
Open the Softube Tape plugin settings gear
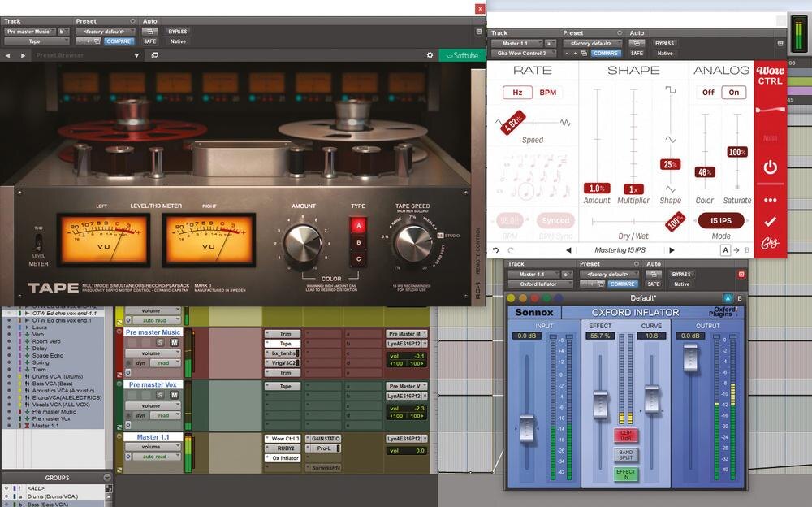coord(430,55)
